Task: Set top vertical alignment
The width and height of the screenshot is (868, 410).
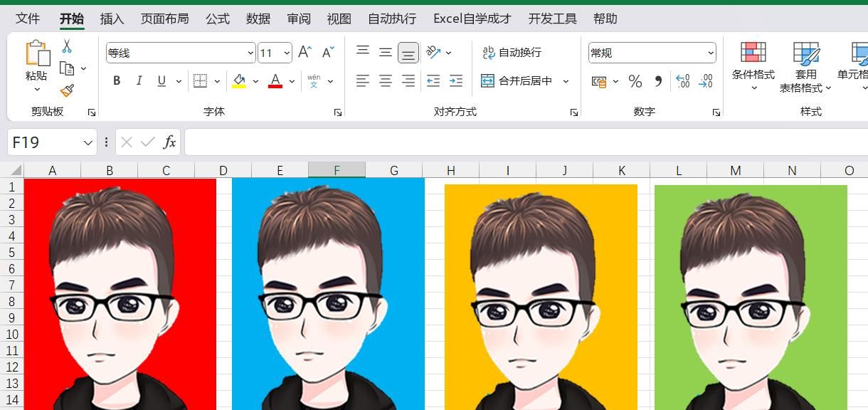Action: tap(363, 52)
